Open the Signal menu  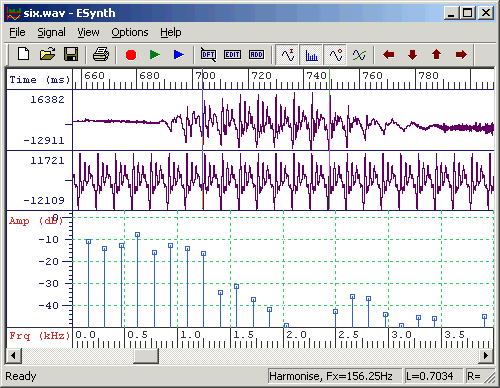pyautogui.click(x=51, y=32)
